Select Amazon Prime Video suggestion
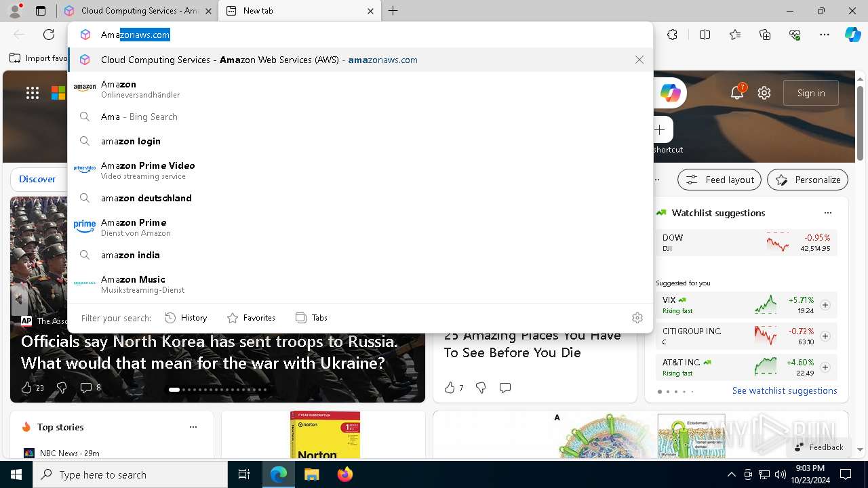Image resolution: width=868 pixels, height=488 pixels. tap(360, 170)
